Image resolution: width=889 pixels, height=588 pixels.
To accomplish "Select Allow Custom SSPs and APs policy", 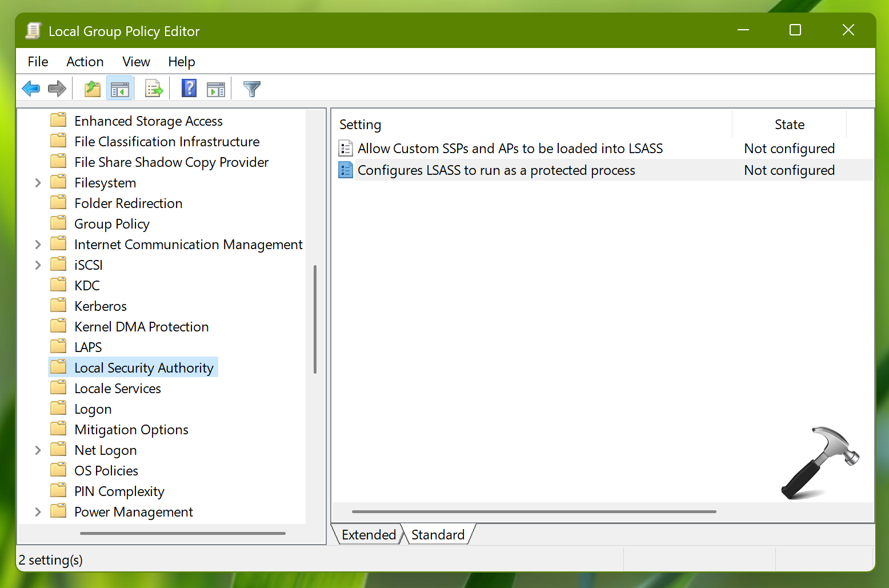I will 510,149.
